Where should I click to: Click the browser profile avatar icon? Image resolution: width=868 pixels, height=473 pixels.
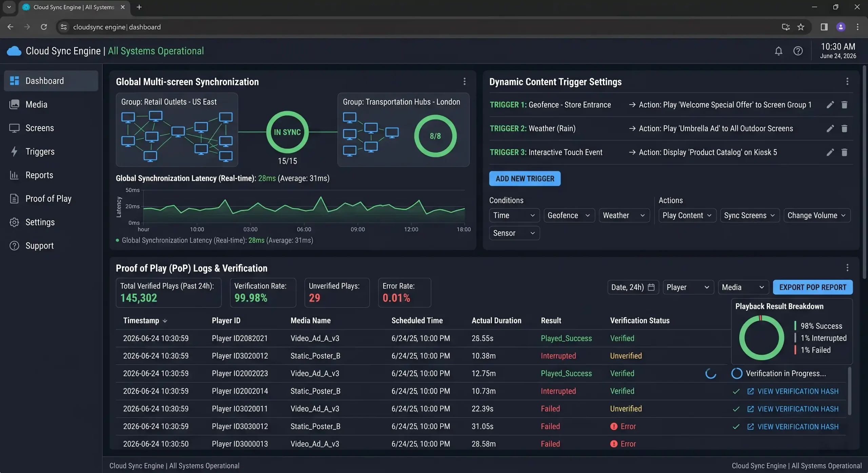pyautogui.click(x=841, y=27)
